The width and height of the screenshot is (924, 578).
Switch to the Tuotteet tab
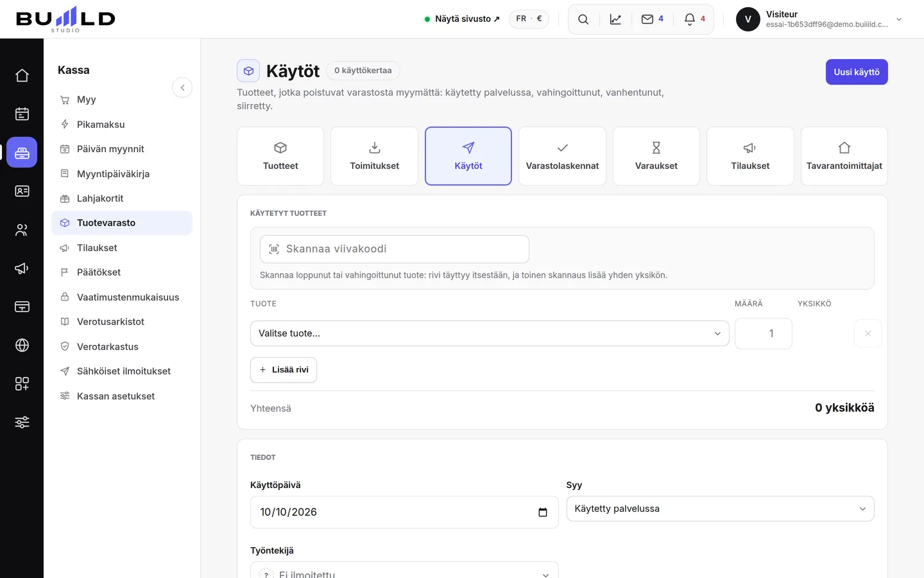[280, 156]
